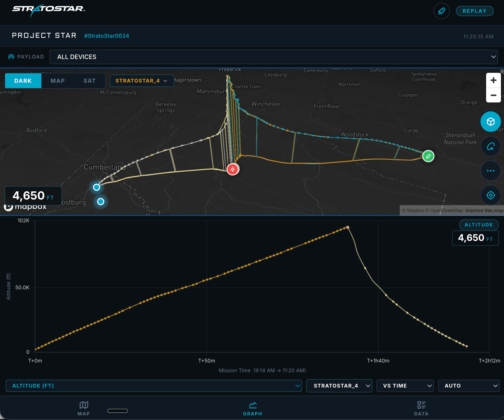Switch to the DATA bottom tab
504x420 pixels.
(421, 408)
